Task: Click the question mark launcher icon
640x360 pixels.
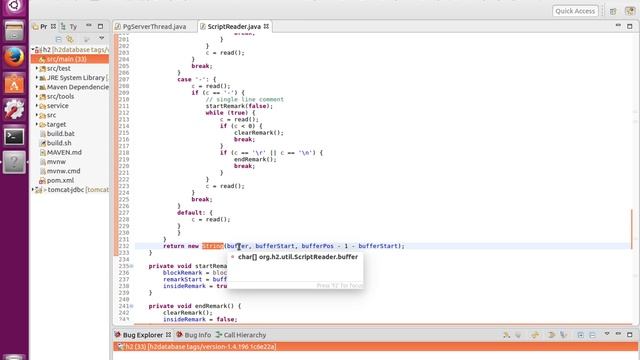Action: click(x=14, y=162)
